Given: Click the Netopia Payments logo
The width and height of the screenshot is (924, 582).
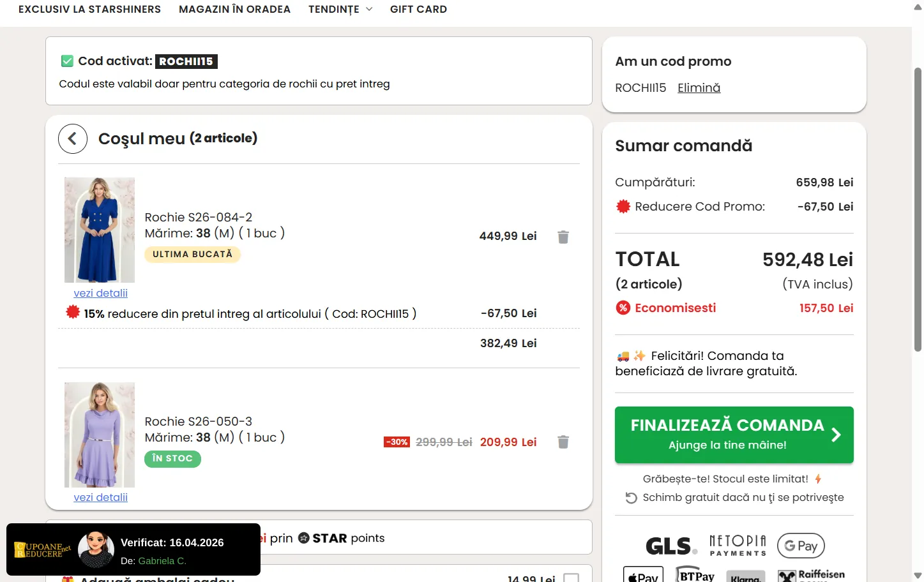Looking at the screenshot, I should point(738,546).
